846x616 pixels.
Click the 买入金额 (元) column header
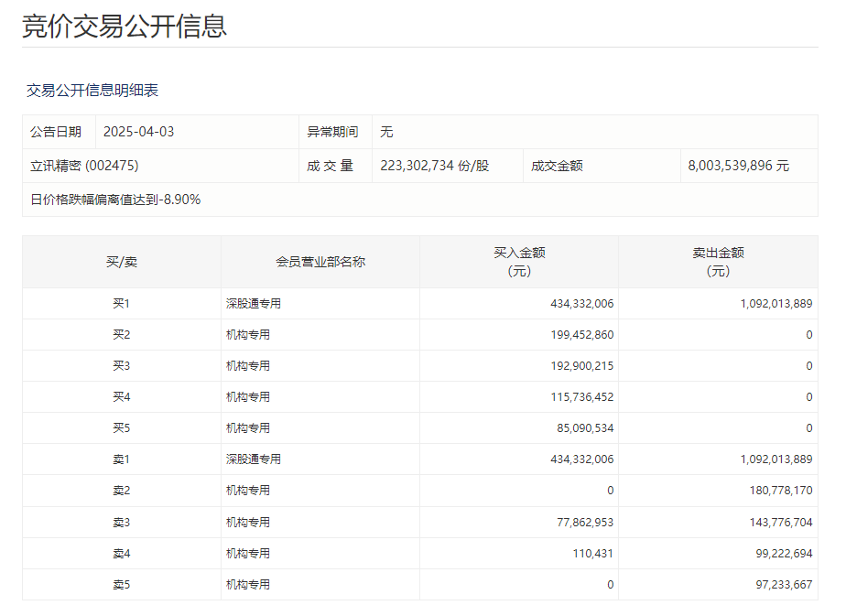[x=519, y=262]
